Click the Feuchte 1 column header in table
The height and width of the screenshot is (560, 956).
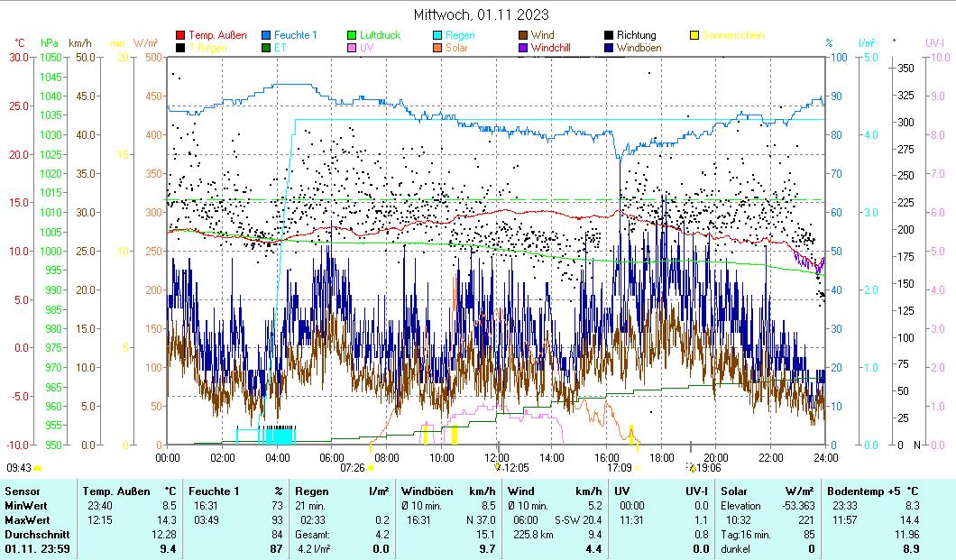[x=214, y=491]
